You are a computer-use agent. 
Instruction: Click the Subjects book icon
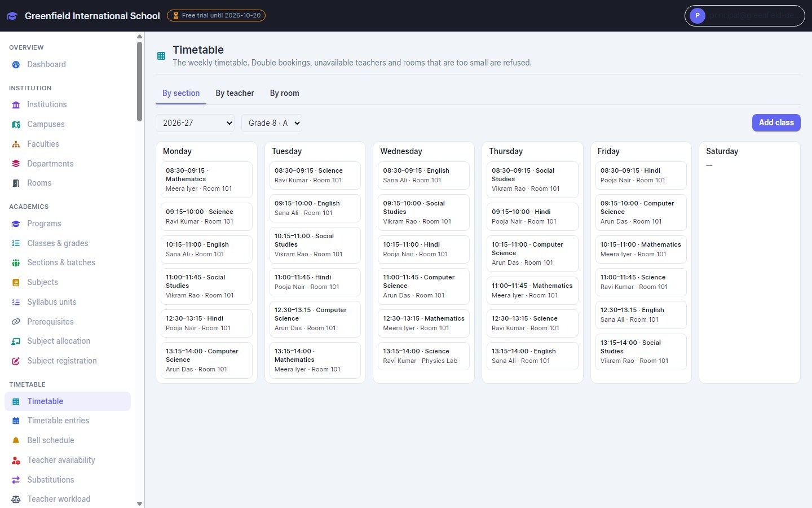(x=16, y=283)
